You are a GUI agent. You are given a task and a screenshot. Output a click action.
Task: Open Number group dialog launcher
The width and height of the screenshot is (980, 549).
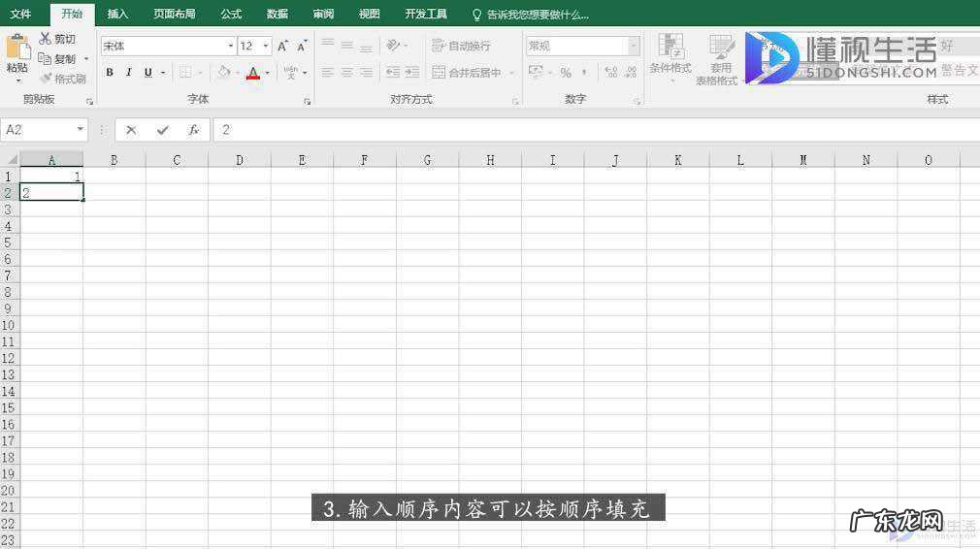(x=637, y=101)
